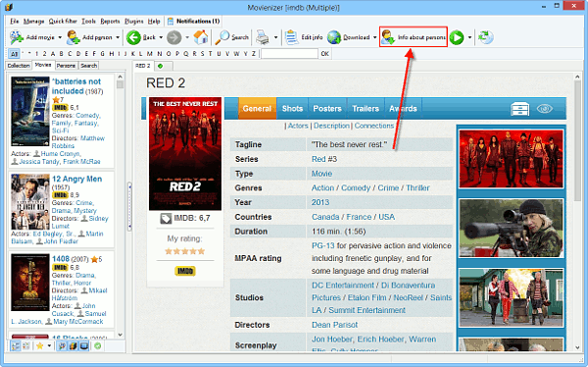The height and width of the screenshot is (367, 588).
Task: Click the Edit info toolbar icon
Action: tap(292, 37)
